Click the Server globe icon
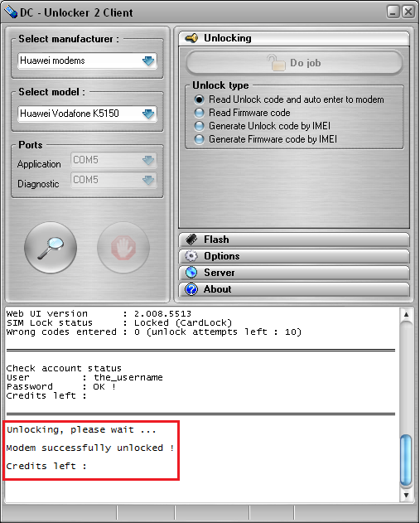Image resolution: width=420 pixels, height=523 pixels. [191, 273]
